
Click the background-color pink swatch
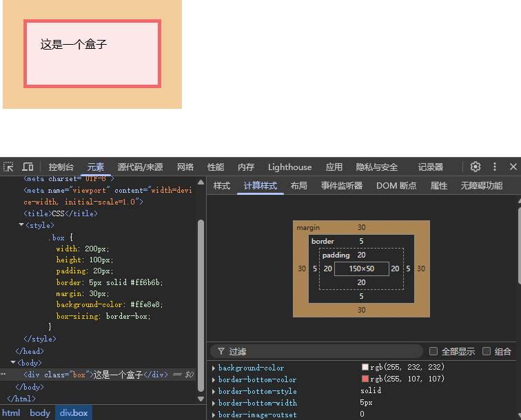365,368
